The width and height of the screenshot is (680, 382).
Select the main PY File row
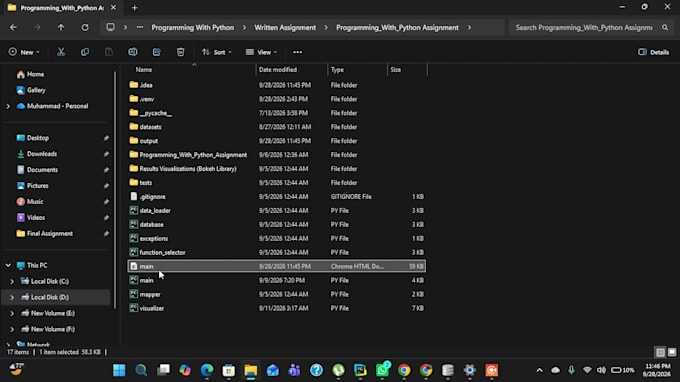(x=276, y=281)
